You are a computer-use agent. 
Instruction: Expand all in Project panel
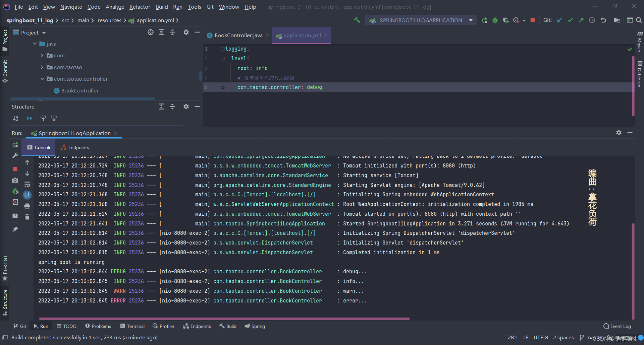(x=161, y=32)
